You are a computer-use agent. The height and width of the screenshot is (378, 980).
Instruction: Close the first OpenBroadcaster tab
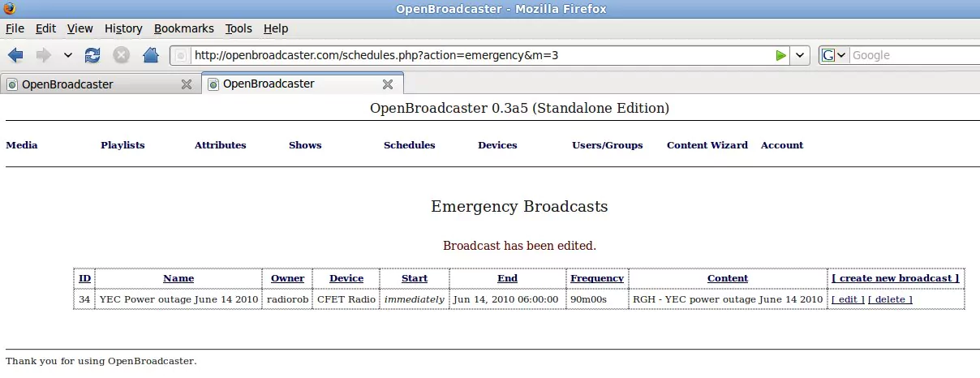[x=187, y=84]
